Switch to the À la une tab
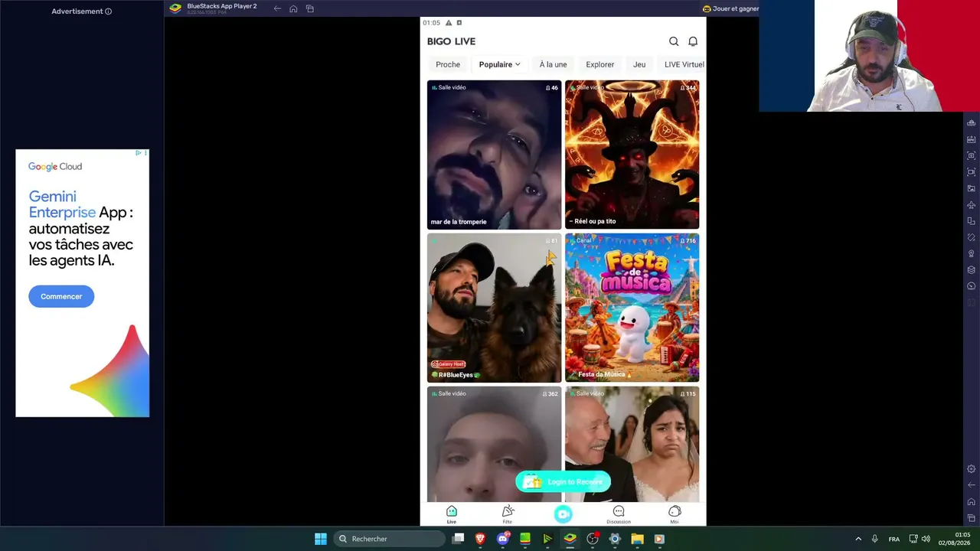Screen dimensions: 980x551 [x=553, y=64]
